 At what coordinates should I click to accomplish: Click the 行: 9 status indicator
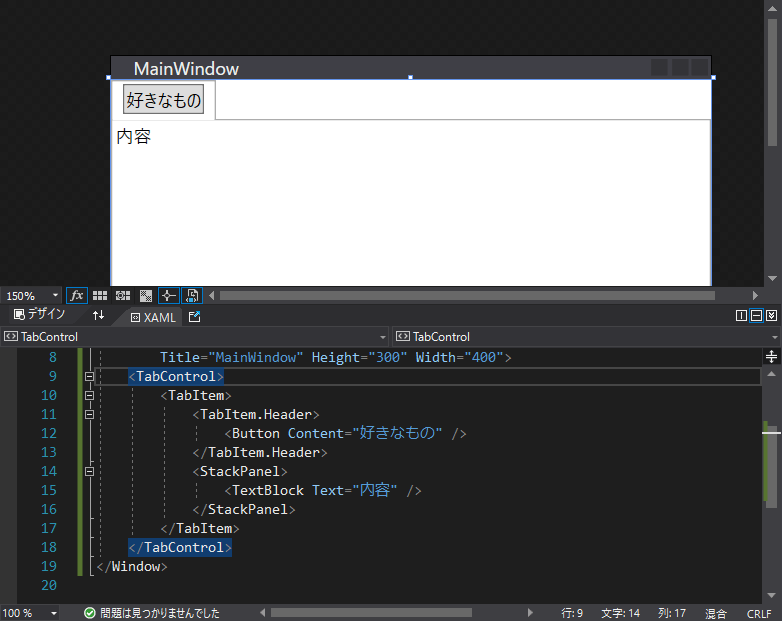click(x=572, y=613)
